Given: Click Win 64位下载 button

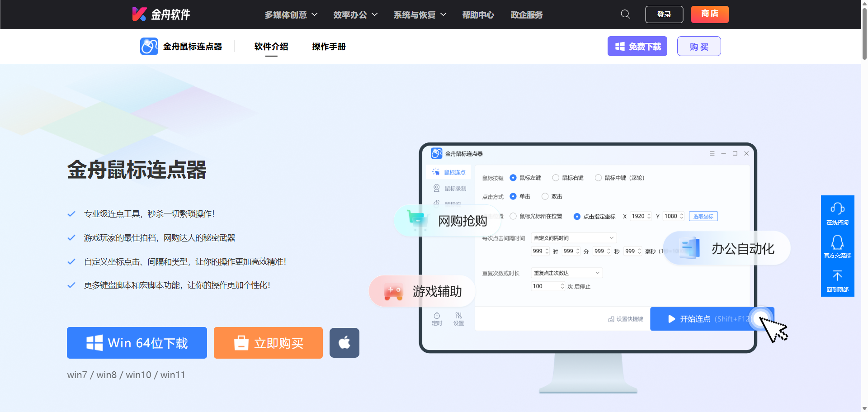Looking at the screenshot, I should 137,343.
